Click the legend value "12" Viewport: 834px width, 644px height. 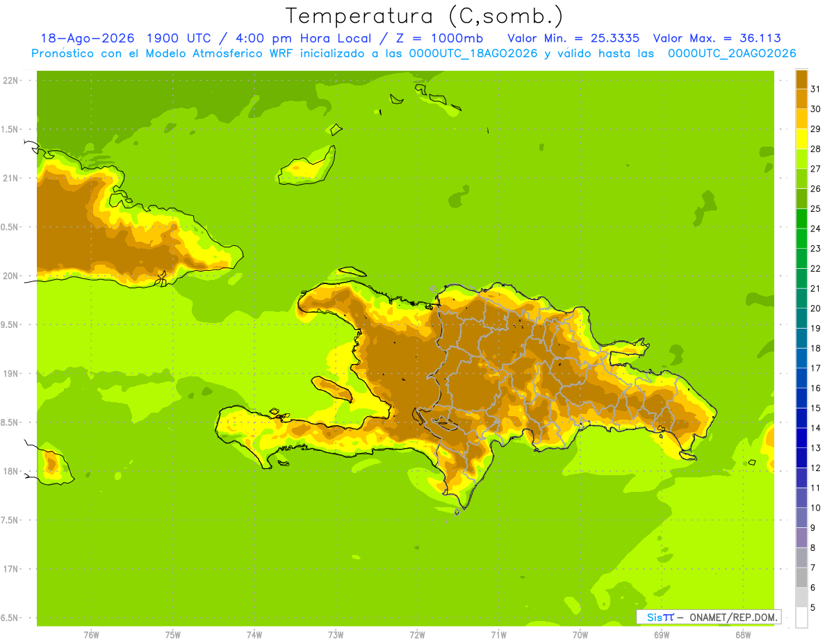pos(815,468)
